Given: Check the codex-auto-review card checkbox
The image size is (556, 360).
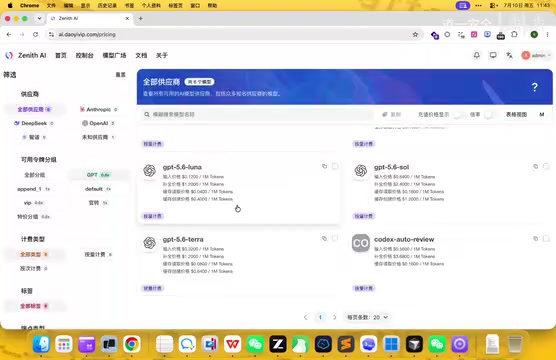Looking at the screenshot, I should [546, 239].
